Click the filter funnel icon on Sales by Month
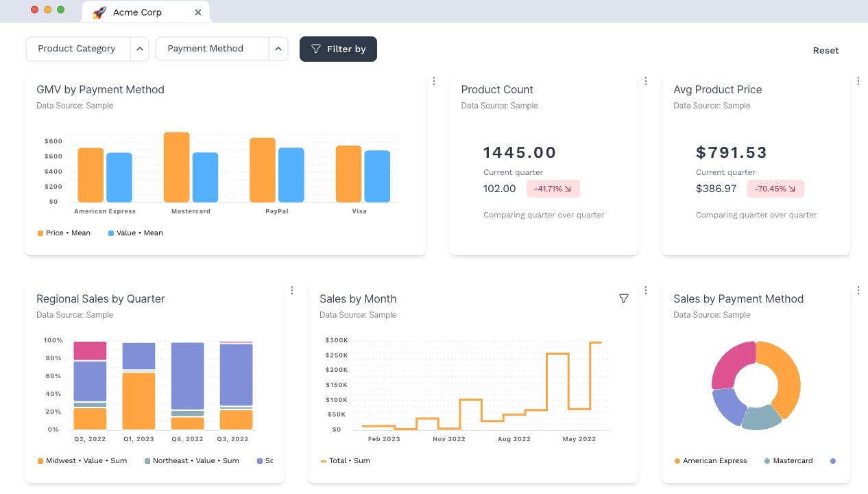 [624, 298]
